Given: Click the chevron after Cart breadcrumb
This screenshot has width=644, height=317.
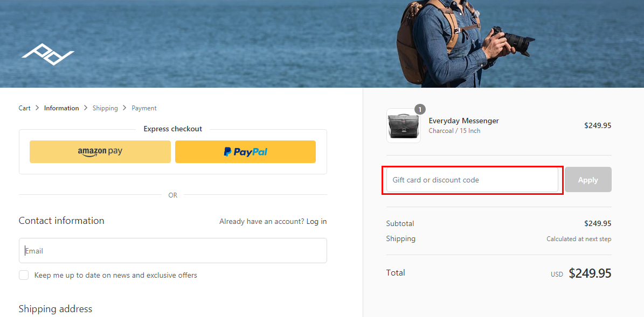Looking at the screenshot, I should tap(37, 108).
